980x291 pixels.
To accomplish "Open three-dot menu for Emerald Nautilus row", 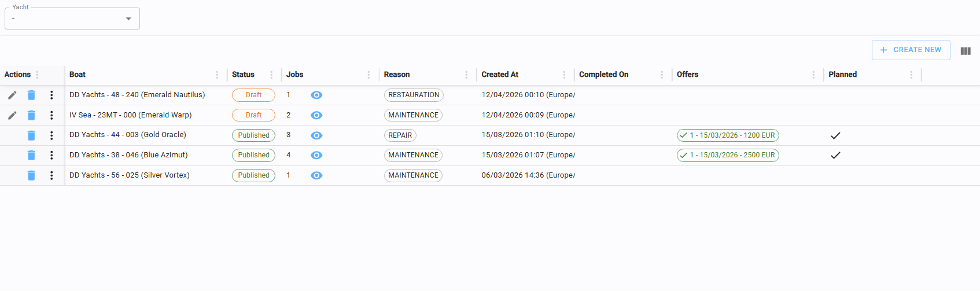I will click(x=51, y=95).
